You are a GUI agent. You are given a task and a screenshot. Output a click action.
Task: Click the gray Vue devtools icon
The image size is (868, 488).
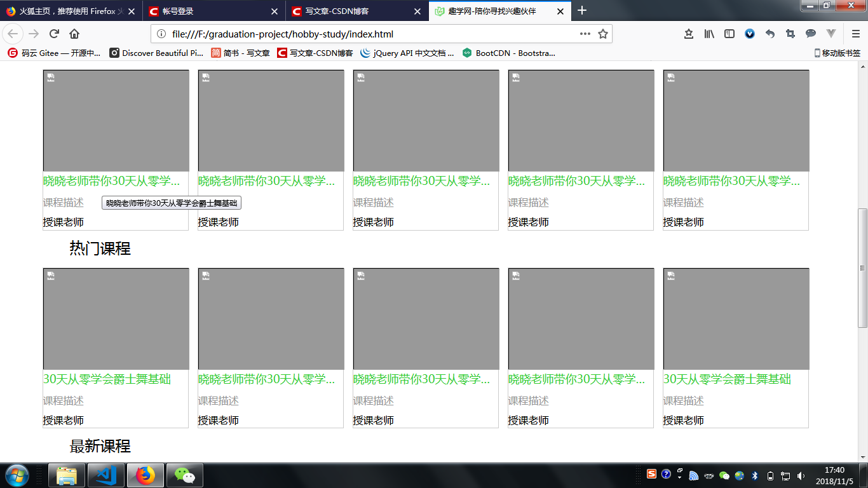(831, 34)
